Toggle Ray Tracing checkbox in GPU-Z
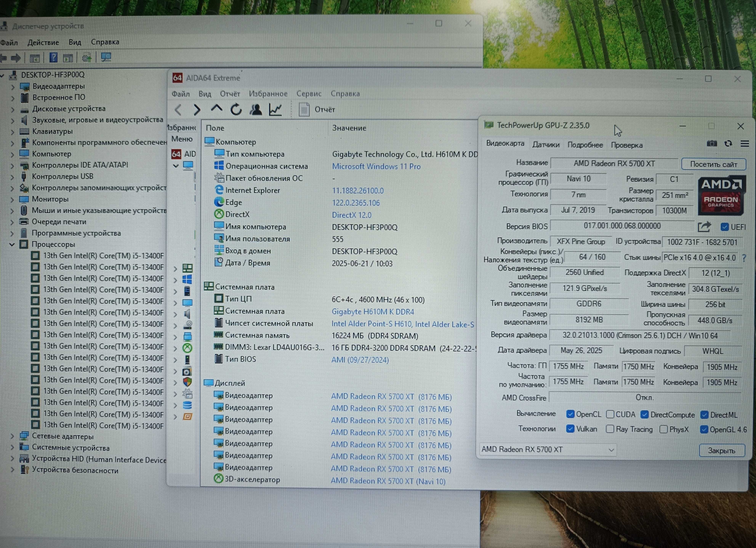This screenshot has width=756, height=548. click(x=610, y=429)
